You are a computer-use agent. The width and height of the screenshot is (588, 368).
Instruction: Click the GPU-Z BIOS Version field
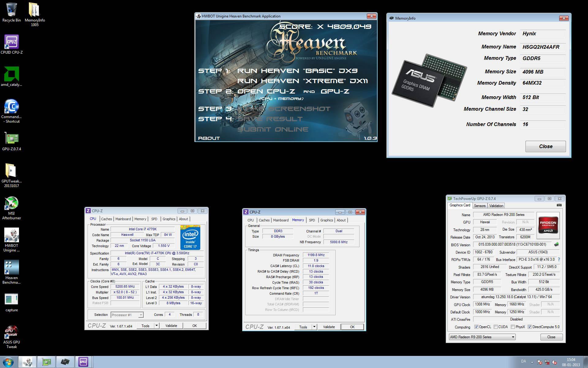point(512,244)
